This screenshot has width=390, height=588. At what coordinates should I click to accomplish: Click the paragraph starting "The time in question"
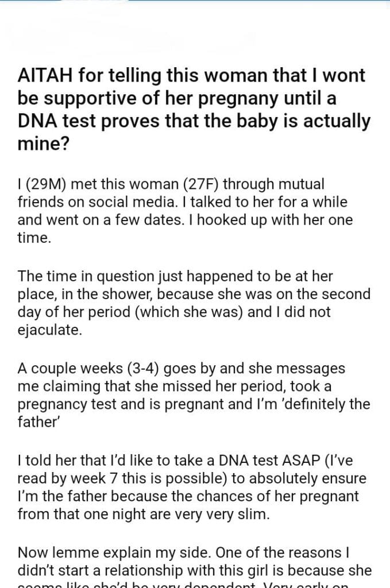(194, 303)
